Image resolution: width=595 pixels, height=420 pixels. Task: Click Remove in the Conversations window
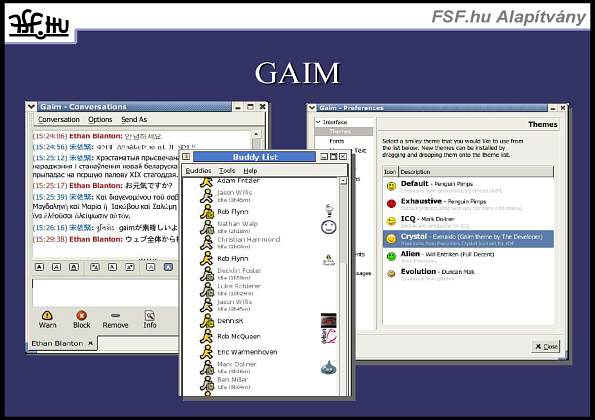coord(115,320)
